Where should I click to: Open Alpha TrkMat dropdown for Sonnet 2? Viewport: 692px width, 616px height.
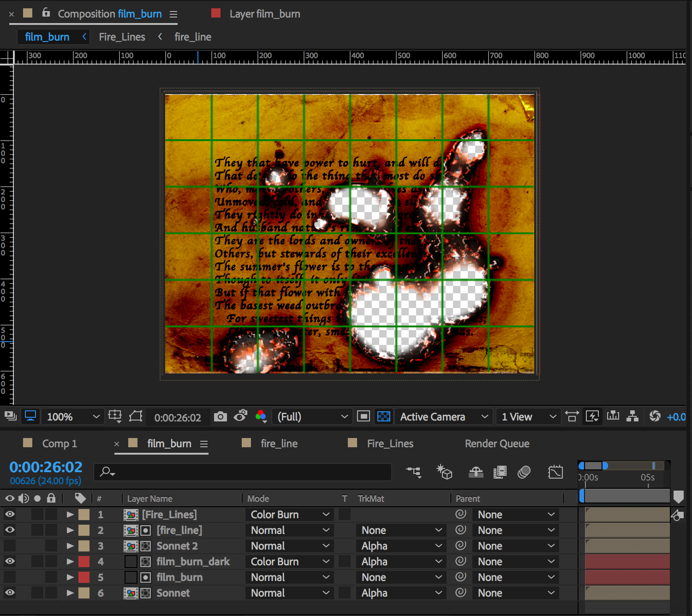[401, 546]
